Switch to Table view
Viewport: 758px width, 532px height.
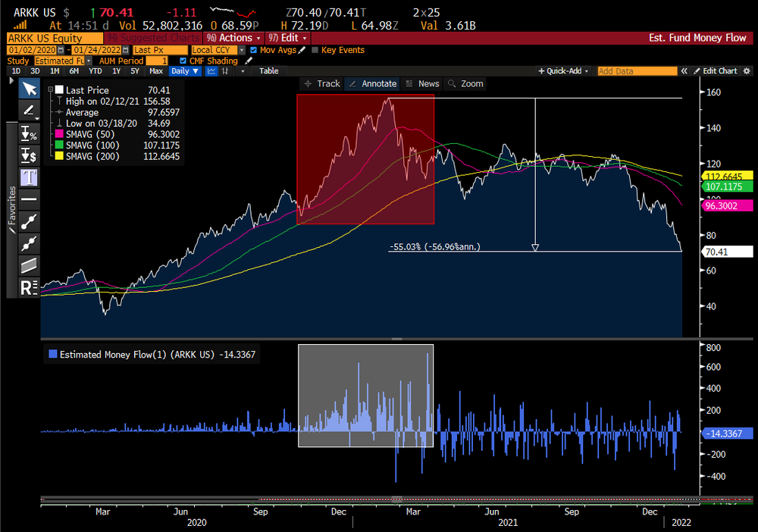pos(269,71)
